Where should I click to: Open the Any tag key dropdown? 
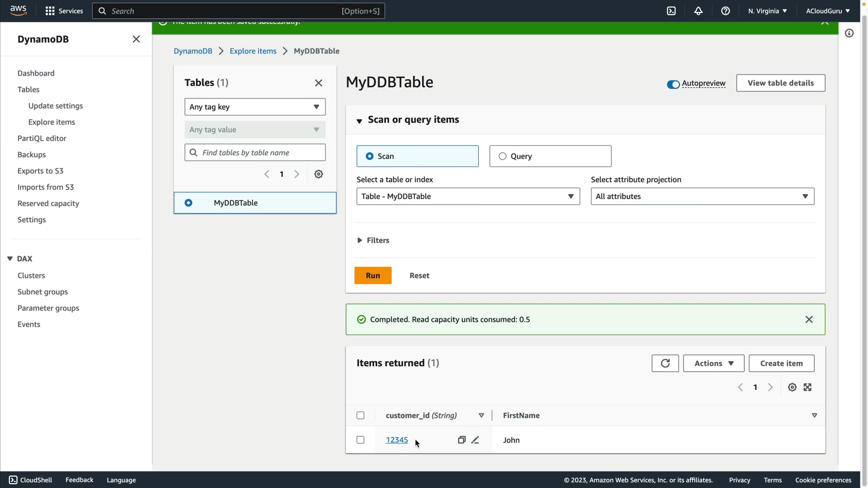tap(255, 107)
